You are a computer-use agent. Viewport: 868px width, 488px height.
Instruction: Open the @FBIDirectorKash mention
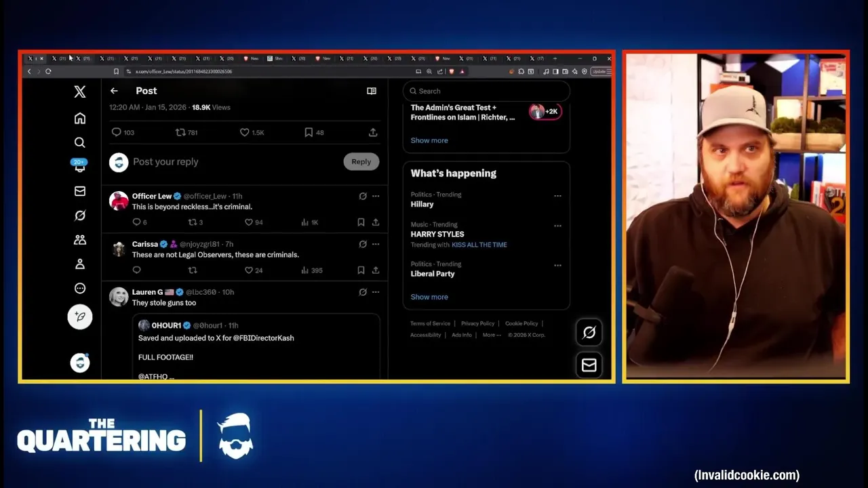(263, 338)
